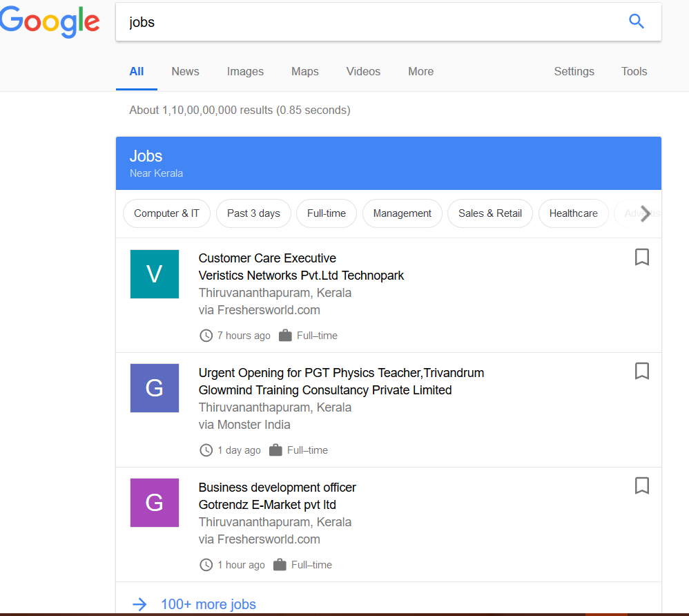Click Full–time label on the 1 day ago listing
The image size is (689, 616).
tap(308, 450)
